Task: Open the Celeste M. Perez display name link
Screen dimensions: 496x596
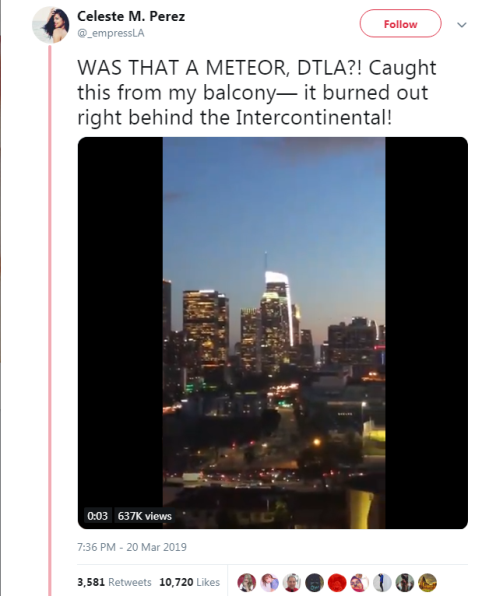Action: pos(131,16)
